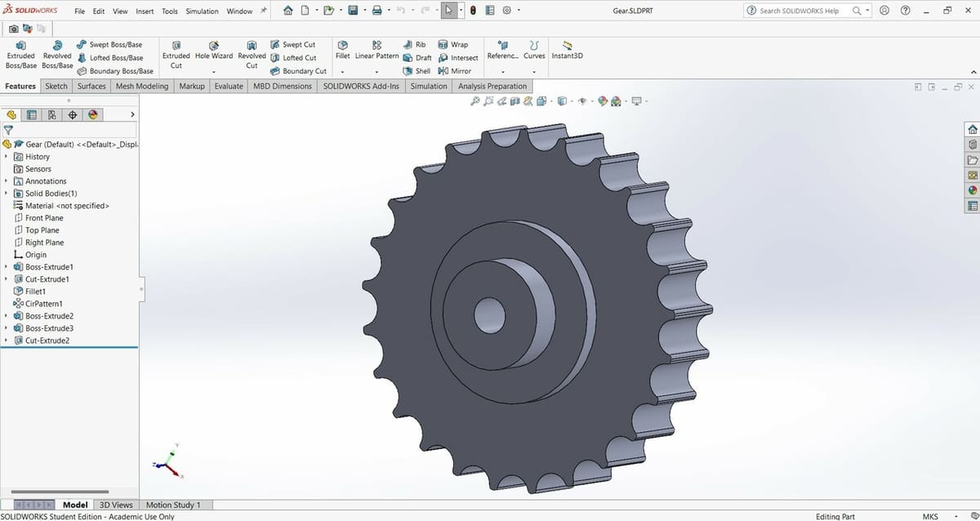The height and width of the screenshot is (521, 980).
Task: Start a Linear Pattern
Action: point(376,51)
